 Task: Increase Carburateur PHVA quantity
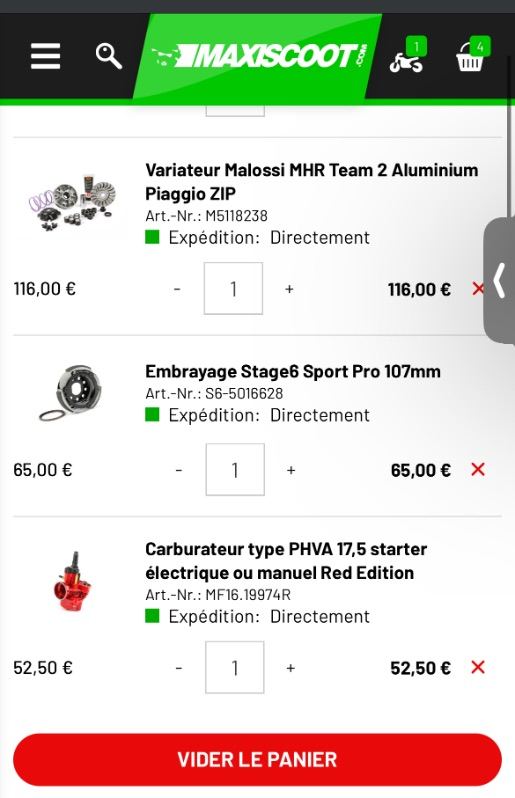pos(290,668)
